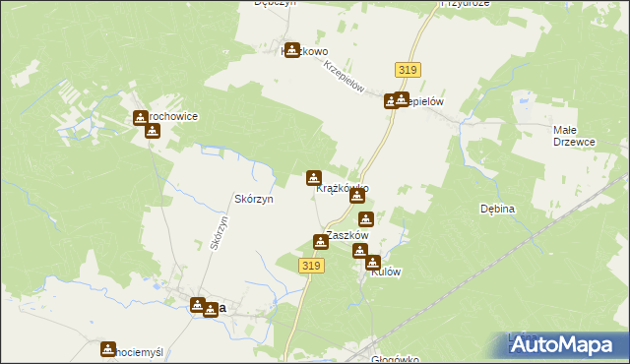Open the right marker icon in the bold-labelled town

(x=210, y=310)
